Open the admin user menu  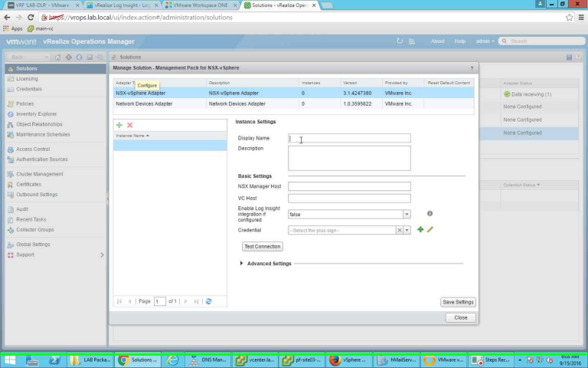click(485, 41)
